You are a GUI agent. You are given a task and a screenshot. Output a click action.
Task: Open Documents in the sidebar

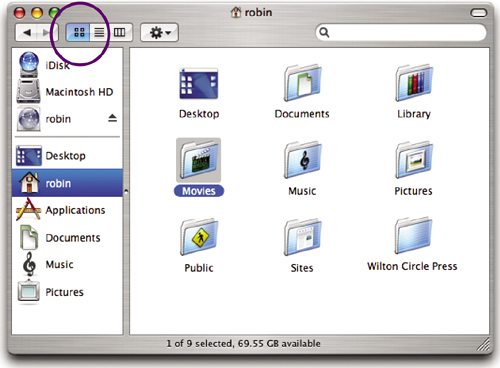click(x=67, y=238)
